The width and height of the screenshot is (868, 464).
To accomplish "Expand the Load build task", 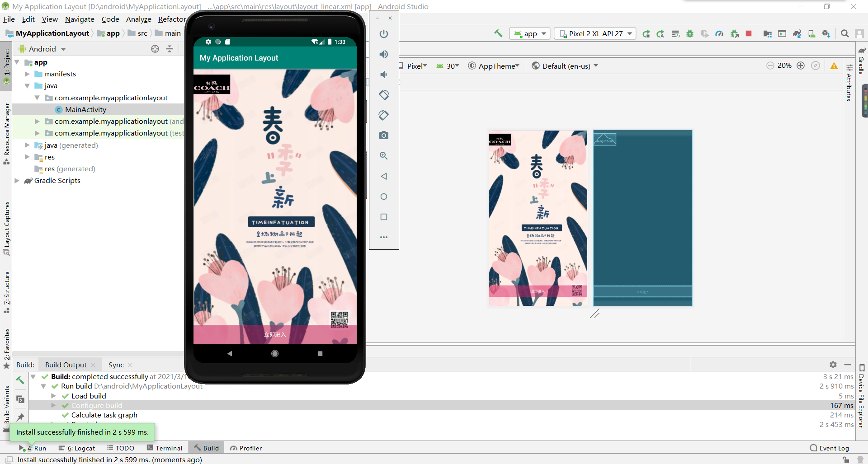I will coord(53,396).
